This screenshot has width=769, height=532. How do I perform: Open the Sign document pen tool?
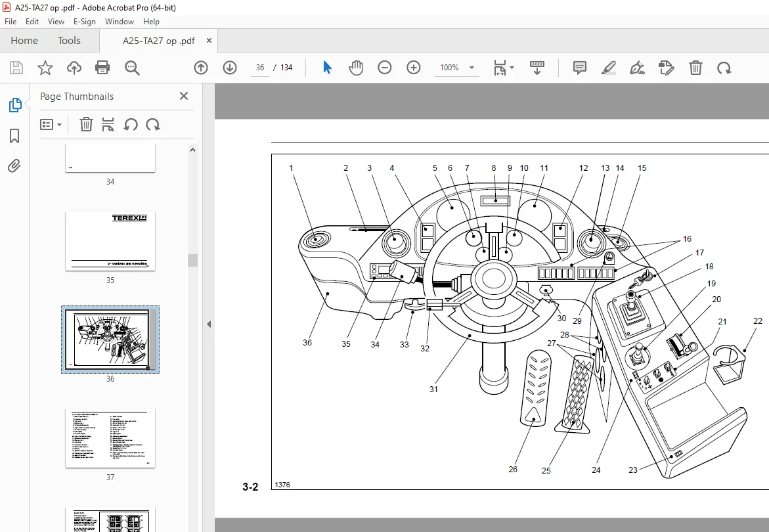coord(637,68)
